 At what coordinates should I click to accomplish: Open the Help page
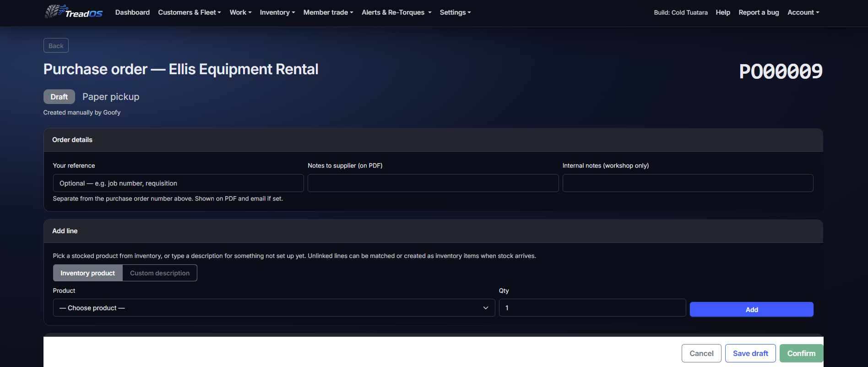point(723,12)
